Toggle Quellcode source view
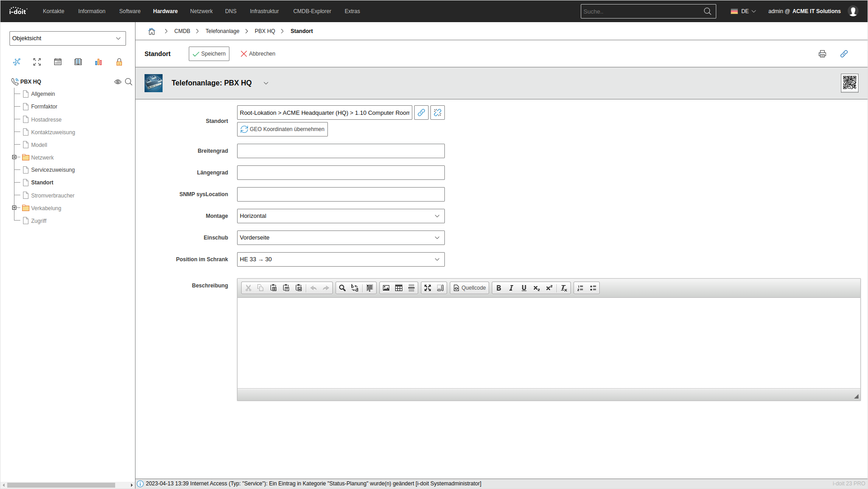The height and width of the screenshot is (489, 868). [x=470, y=288]
